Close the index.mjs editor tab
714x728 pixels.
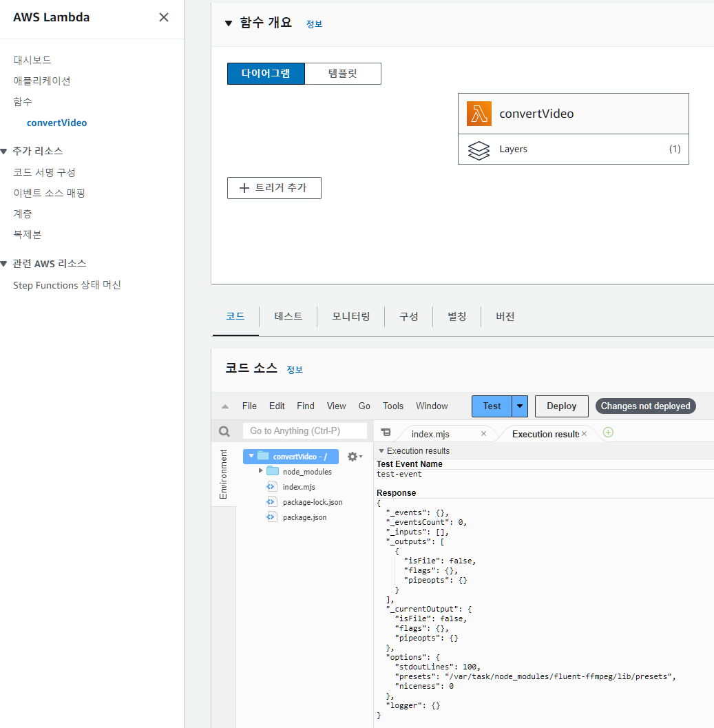click(483, 434)
